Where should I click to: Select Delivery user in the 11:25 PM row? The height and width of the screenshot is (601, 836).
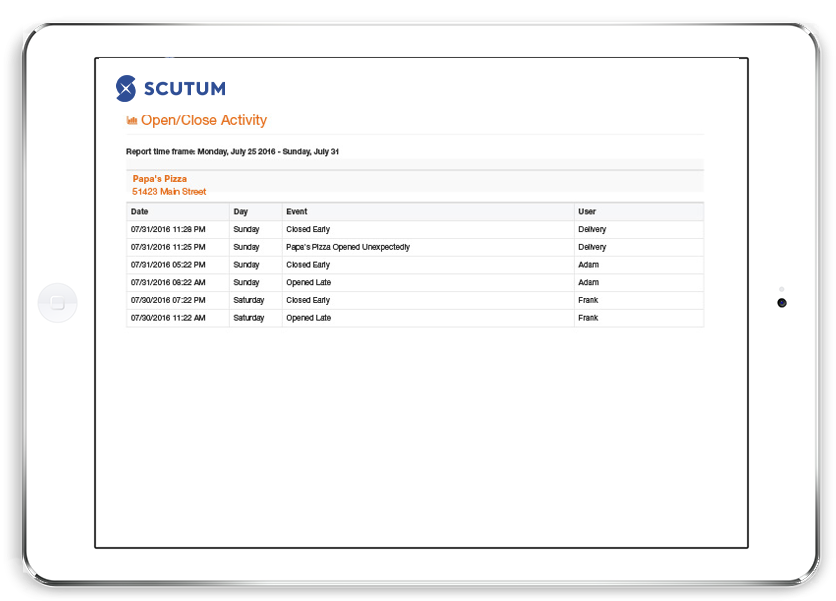[x=592, y=247]
